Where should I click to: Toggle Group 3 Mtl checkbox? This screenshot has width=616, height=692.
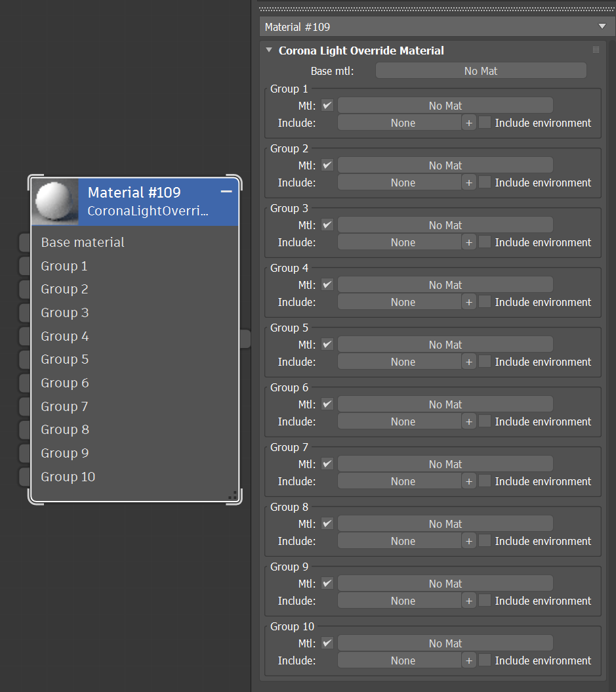click(x=327, y=225)
